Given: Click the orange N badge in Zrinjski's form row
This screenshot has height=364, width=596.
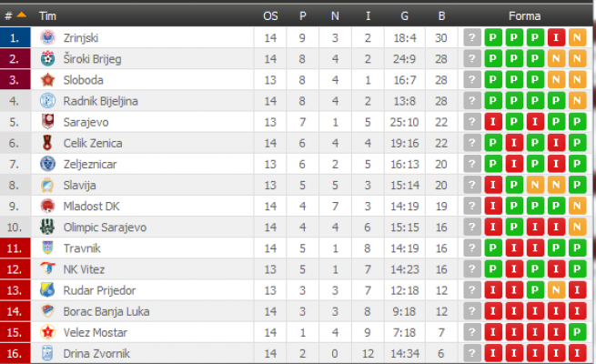Looking at the screenshot, I should click(576, 37).
